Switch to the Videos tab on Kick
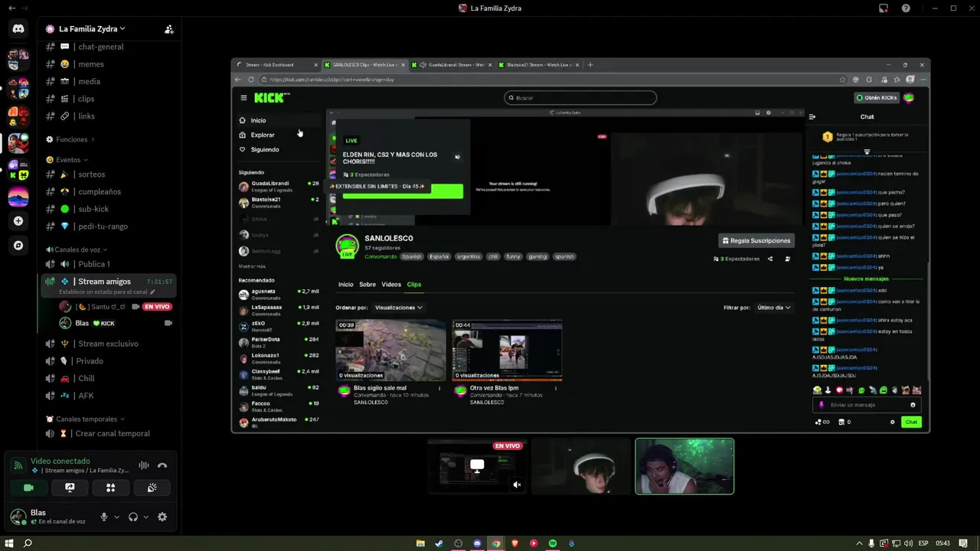 [391, 285]
